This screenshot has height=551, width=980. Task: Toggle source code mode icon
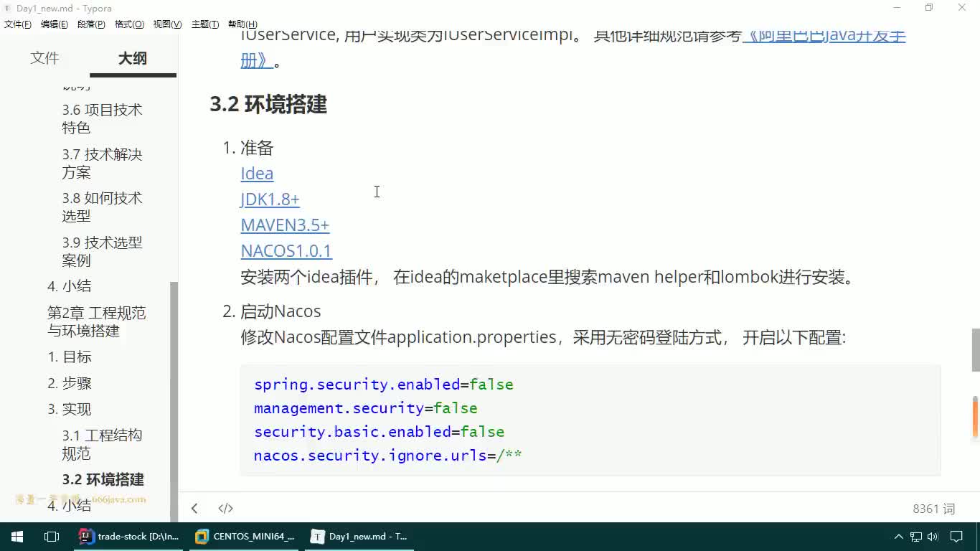(225, 508)
